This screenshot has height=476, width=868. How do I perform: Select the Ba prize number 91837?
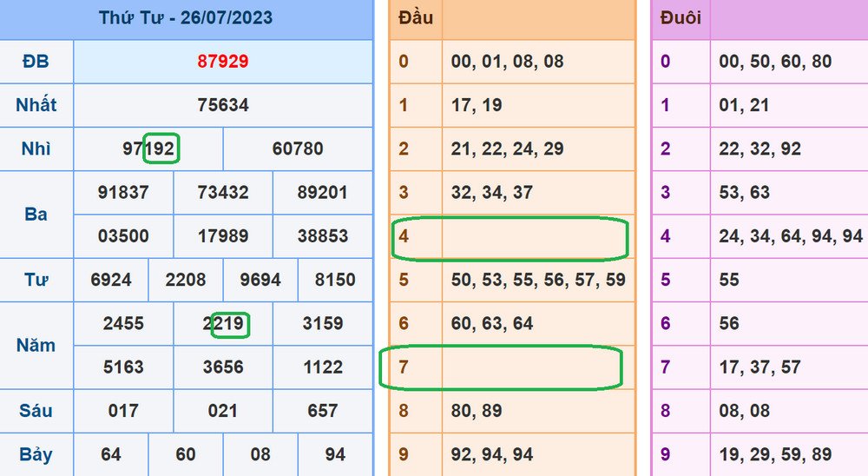[x=123, y=193]
